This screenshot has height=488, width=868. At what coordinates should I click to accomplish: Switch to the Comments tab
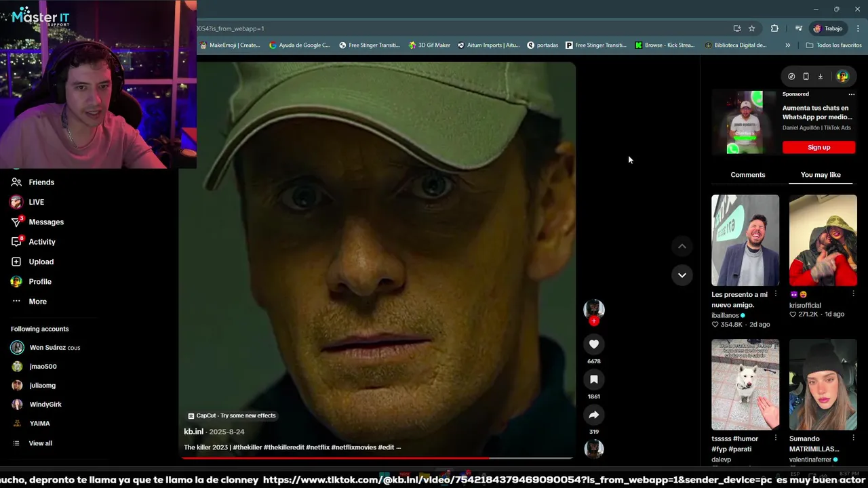point(748,175)
